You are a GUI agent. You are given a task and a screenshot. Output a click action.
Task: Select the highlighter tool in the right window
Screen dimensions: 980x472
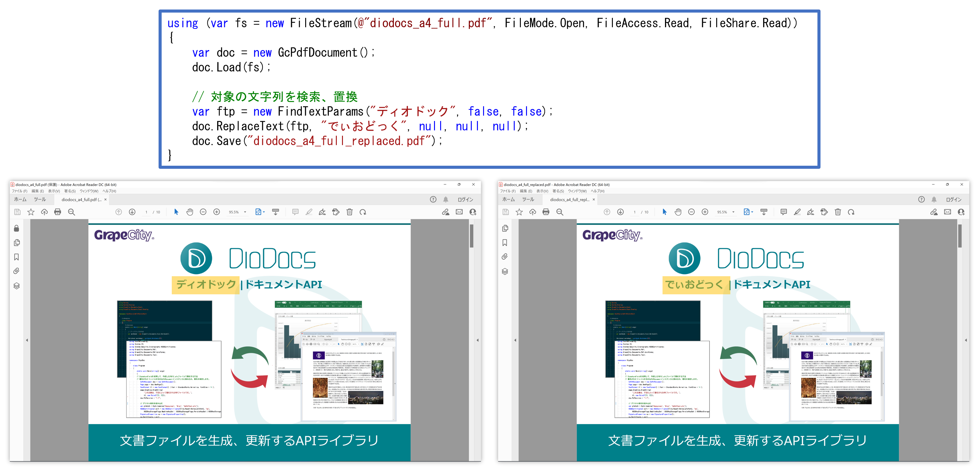(x=797, y=212)
